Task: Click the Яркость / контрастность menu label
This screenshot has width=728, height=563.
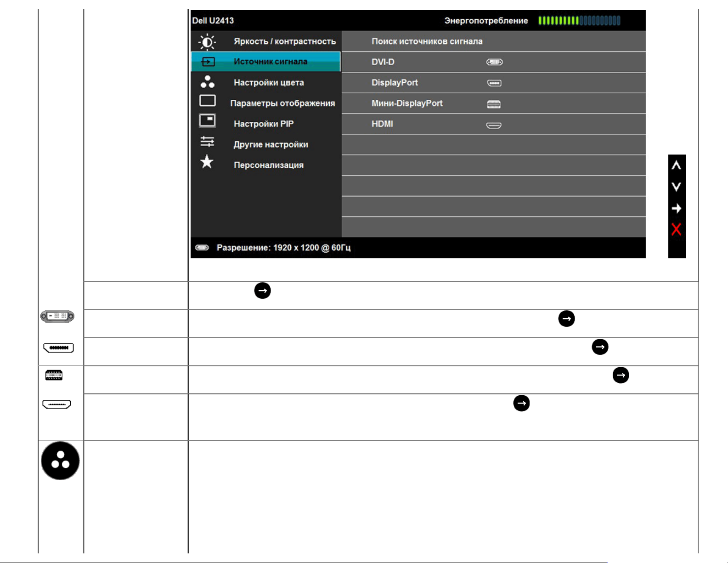Action: tap(284, 41)
